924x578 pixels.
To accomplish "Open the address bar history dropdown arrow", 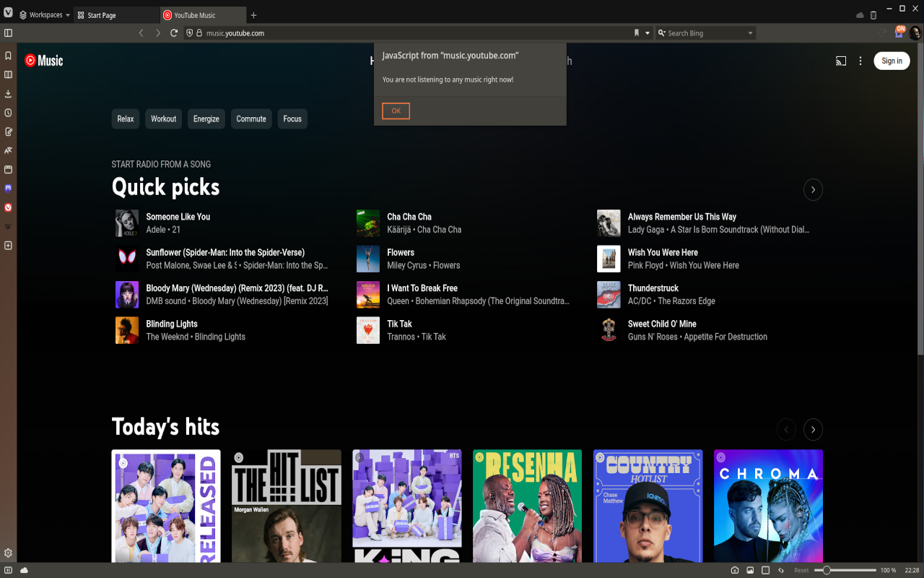I will coord(648,33).
